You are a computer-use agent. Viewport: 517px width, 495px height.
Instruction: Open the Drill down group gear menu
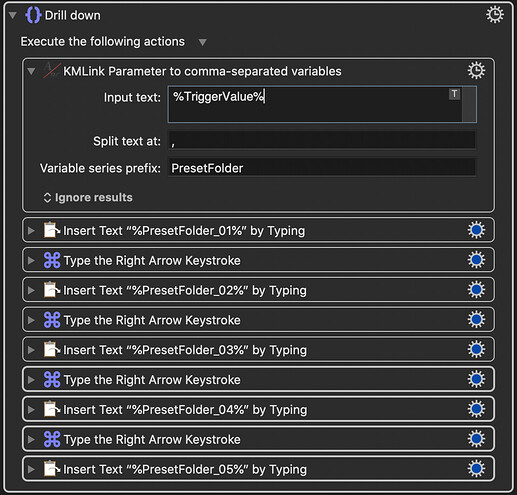(x=495, y=15)
